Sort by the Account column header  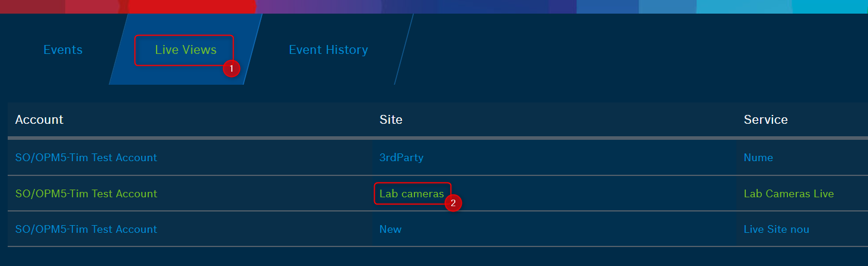pos(39,120)
